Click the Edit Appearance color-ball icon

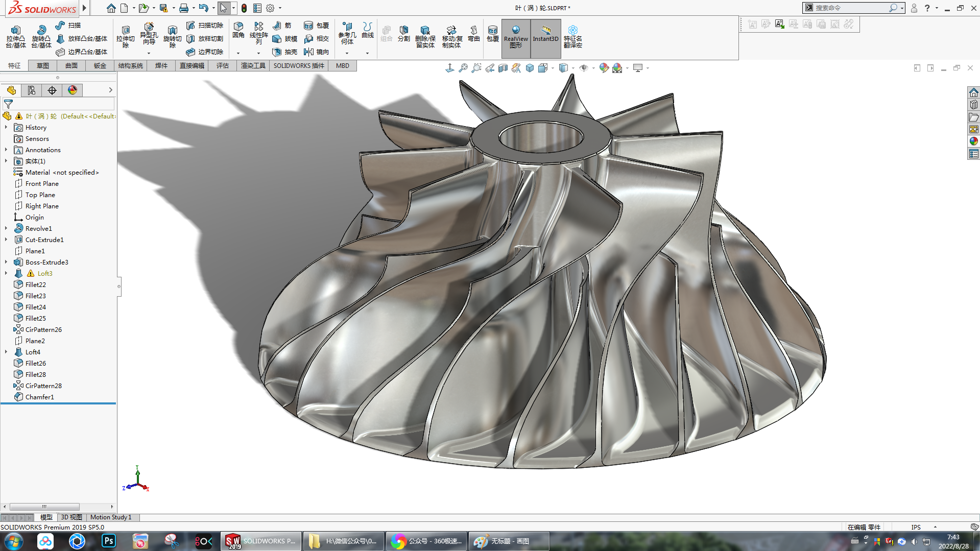click(604, 68)
